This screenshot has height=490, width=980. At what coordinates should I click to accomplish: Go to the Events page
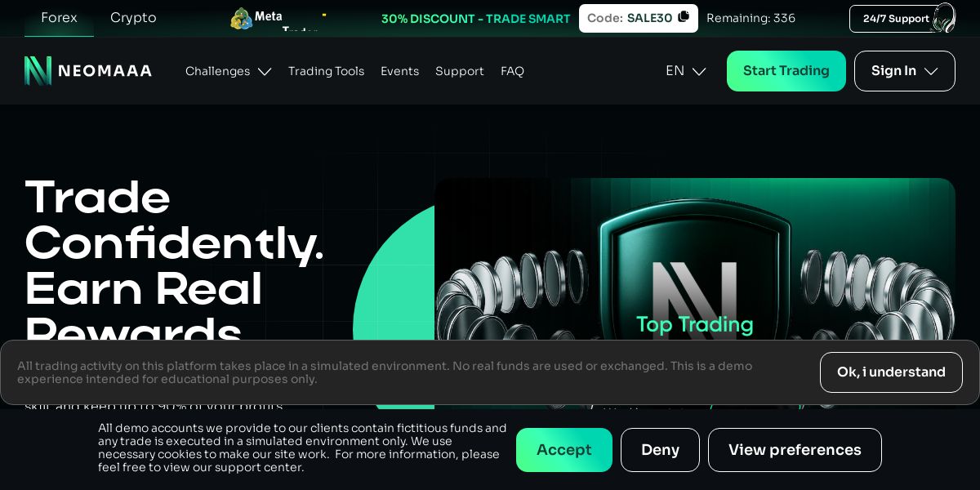(399, 71)
